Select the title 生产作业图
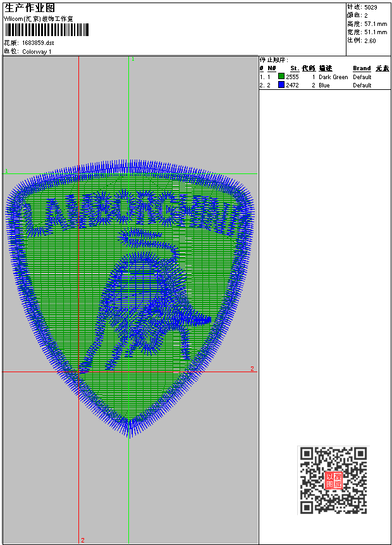The width and height of the screenshot is (392, 545). coord(30,8)
